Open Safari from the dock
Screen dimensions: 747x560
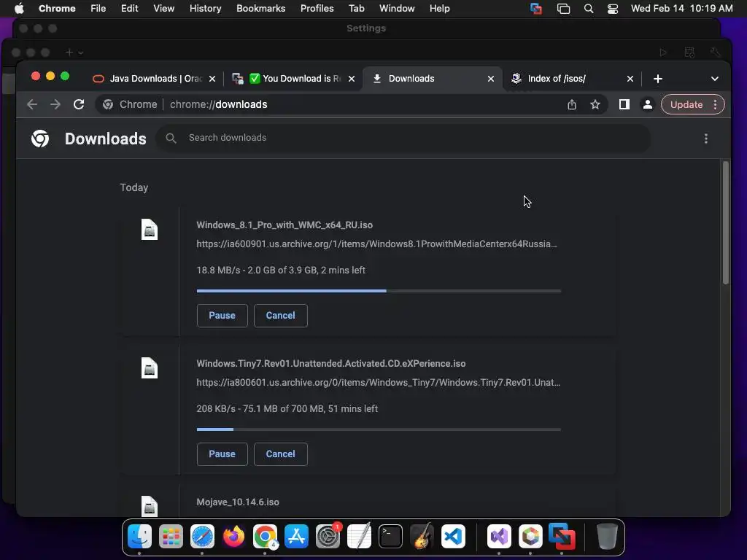[203, 537]
